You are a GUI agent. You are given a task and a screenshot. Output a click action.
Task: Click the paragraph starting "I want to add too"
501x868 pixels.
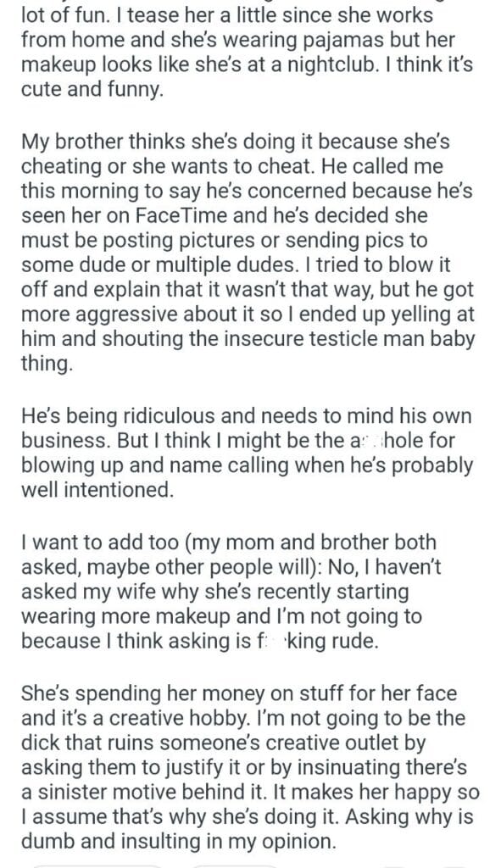tap(231, 591)
